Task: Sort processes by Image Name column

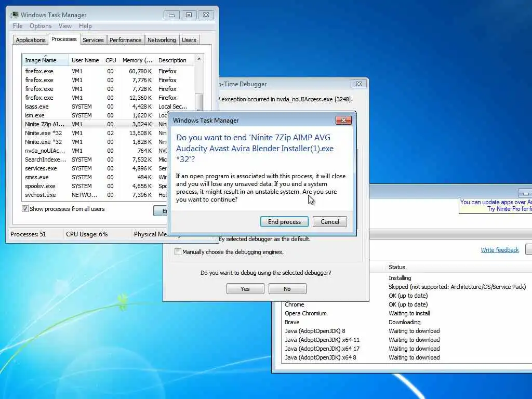Action: tap(46, 60)
